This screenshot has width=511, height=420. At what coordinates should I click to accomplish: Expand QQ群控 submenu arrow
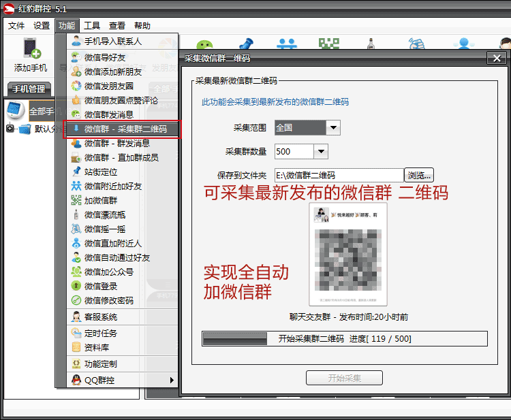point(172,380)
